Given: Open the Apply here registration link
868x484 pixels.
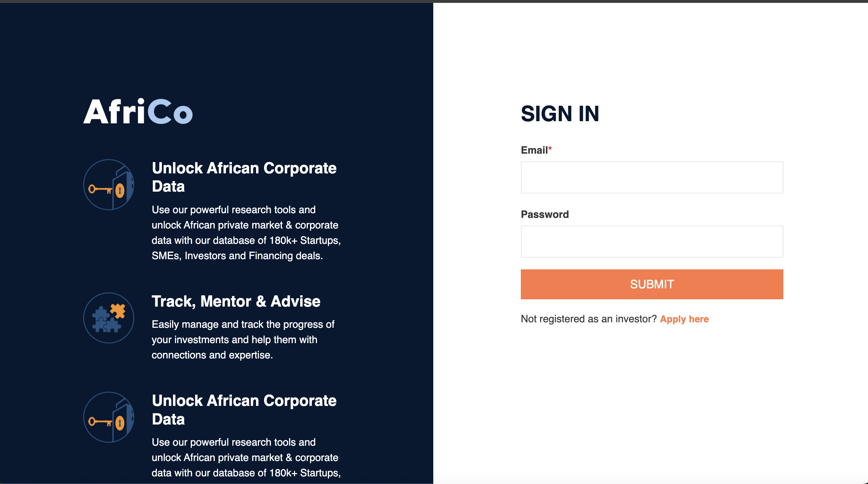Looking at the screenshot, I should coord(685,319).
